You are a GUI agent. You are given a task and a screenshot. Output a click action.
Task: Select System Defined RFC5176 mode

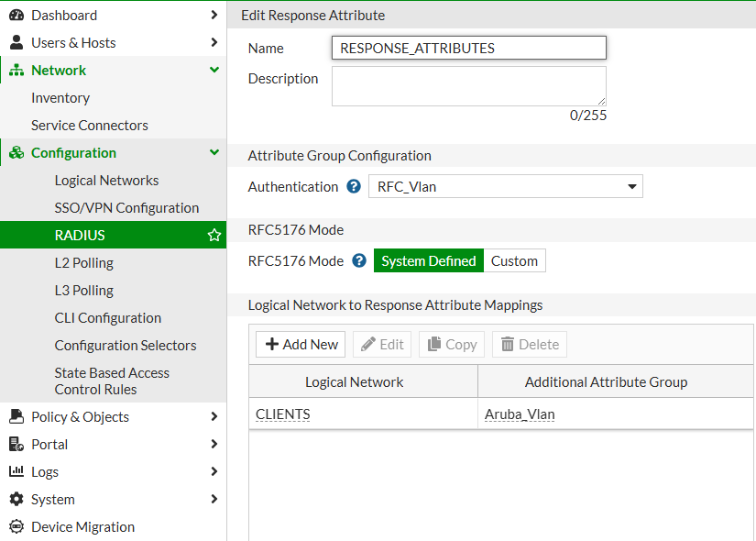(x=428, y=260)
